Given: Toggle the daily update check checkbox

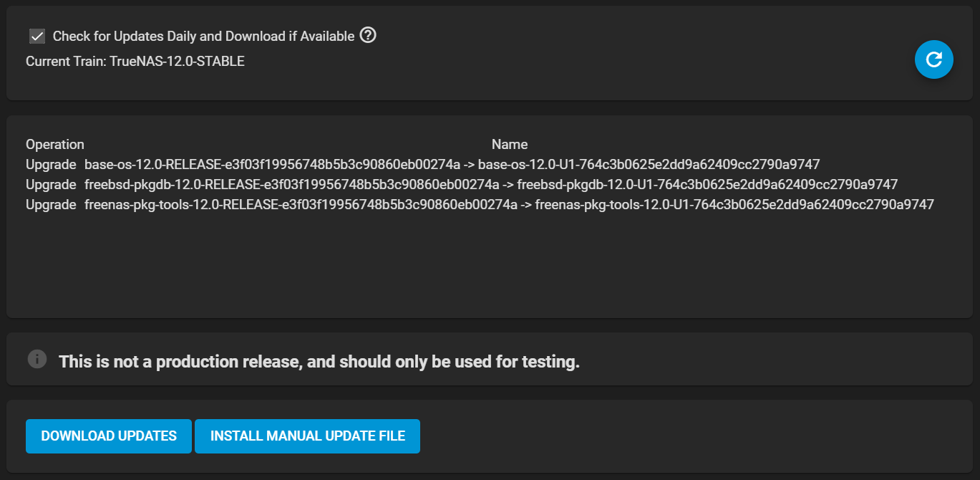Looking at the screenshot, I should click(37, 37).
